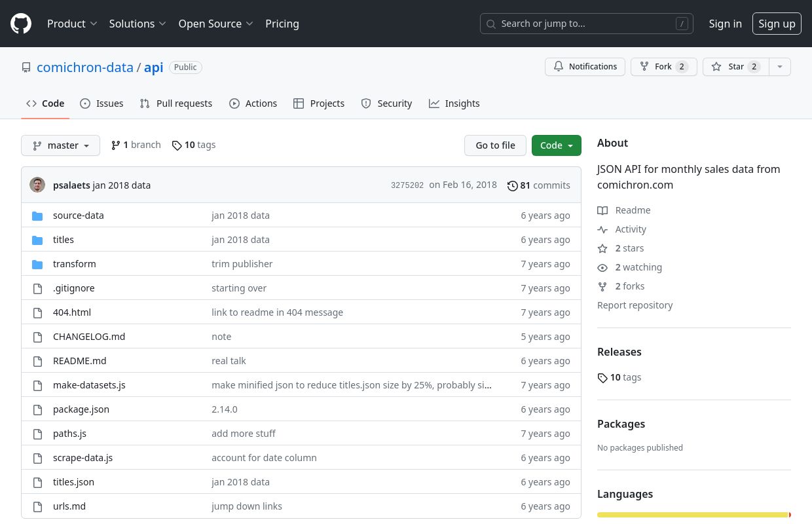Click the search magnifier icon
Viewport: 812px width, 524px height.
pos(491,24)
